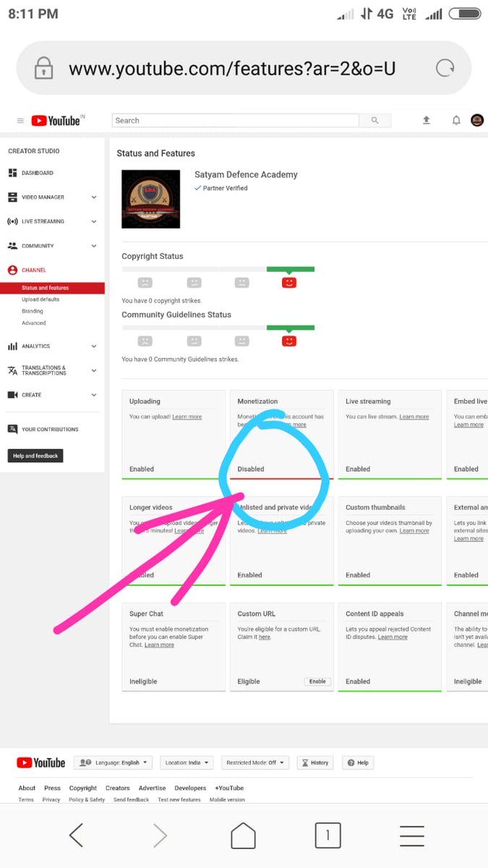This screenshot has width=488, height=868.
Task: Open Your Contributions
Action: coord(50,430)
